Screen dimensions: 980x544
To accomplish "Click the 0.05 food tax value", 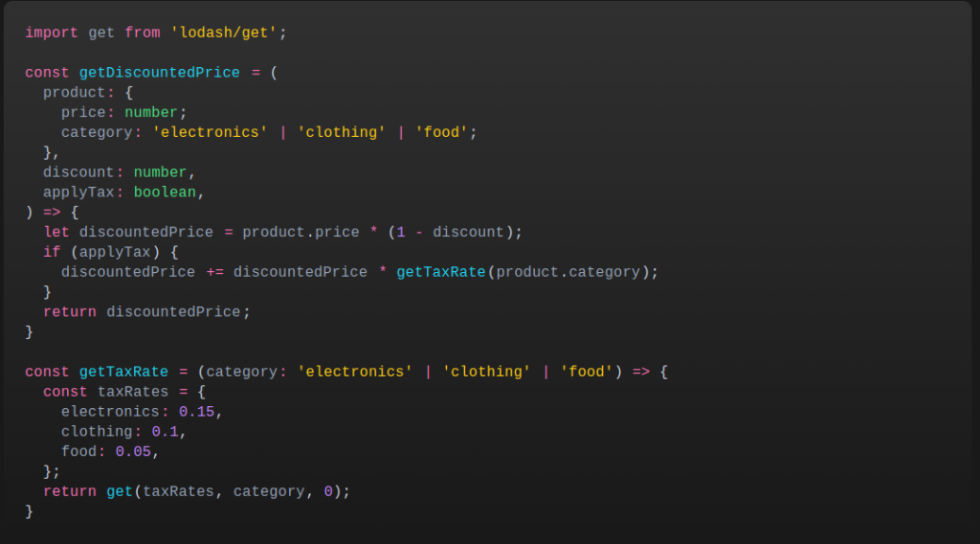I will pos(133,452).
